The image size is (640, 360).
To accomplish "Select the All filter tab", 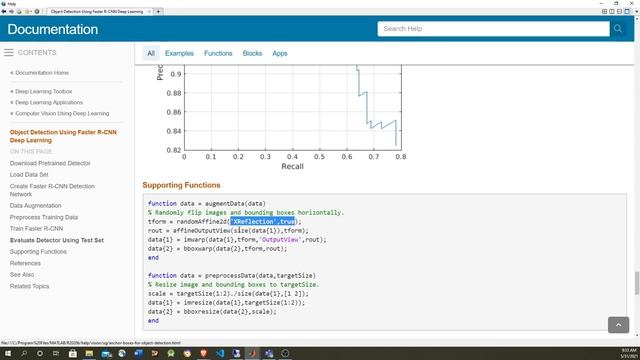I will (x=151, y=53).
